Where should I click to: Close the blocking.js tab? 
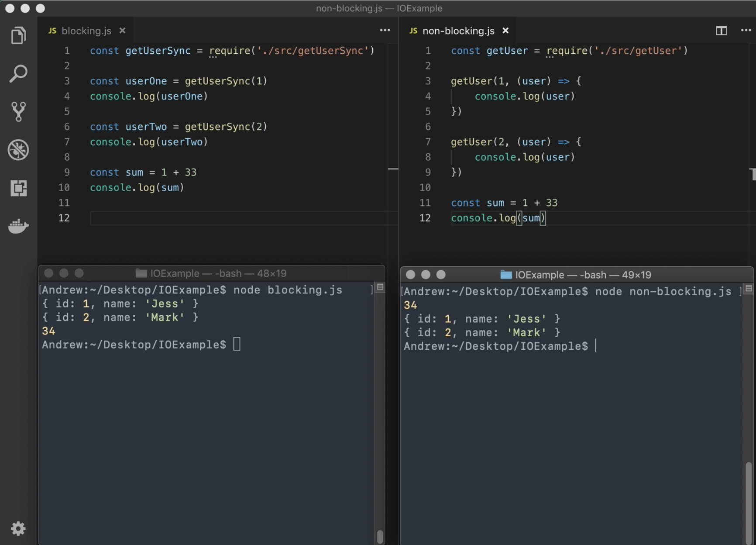coord(122,31)
